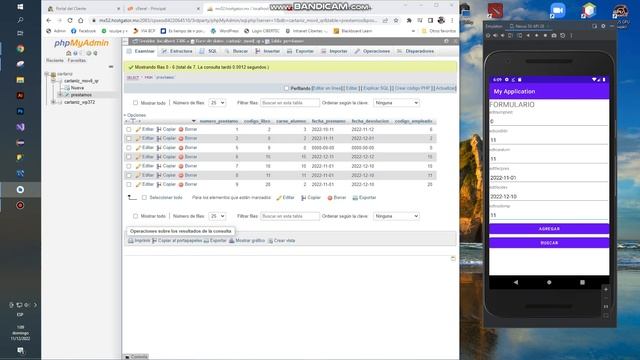Click Explicar SQL link
This screenshot has height=360, width=640.
(376, 88)
